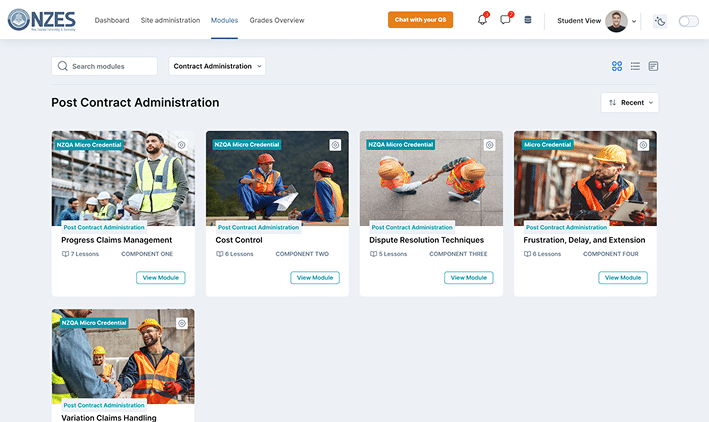Click the NZES logo
Viewport: 709px width, 422px height.
pyautogui.click(x=42, y=20)
